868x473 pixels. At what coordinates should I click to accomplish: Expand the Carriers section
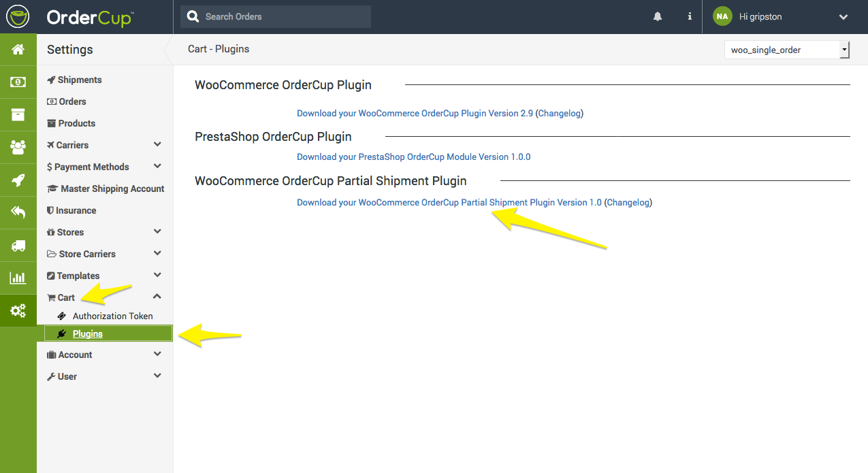[x=106, y=145]
